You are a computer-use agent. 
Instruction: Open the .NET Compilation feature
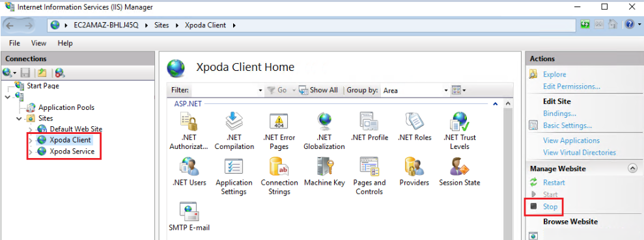point(234,131)
